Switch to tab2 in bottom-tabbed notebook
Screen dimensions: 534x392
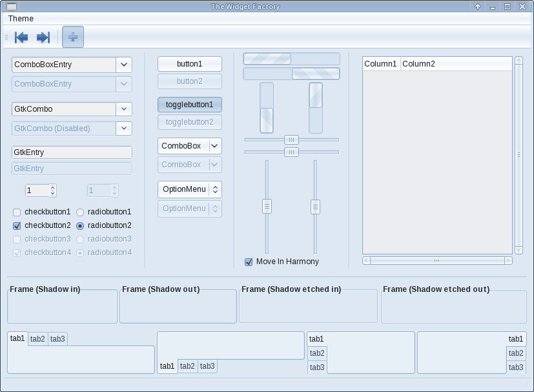187,366
